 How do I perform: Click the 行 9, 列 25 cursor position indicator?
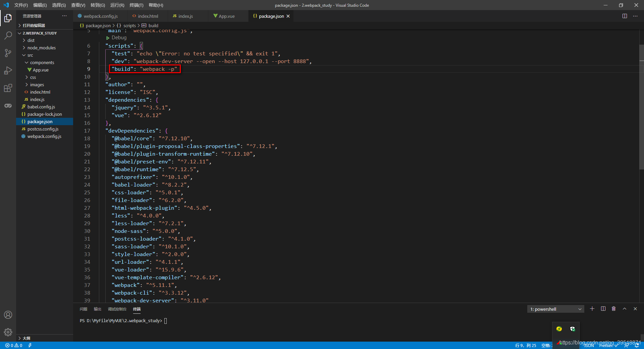coord(526,345)
